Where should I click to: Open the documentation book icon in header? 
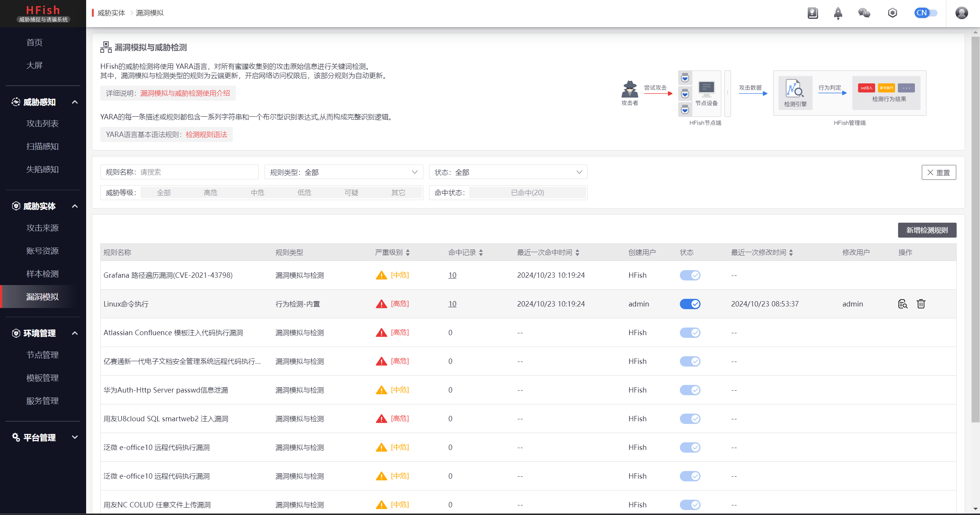coord(812,13)
